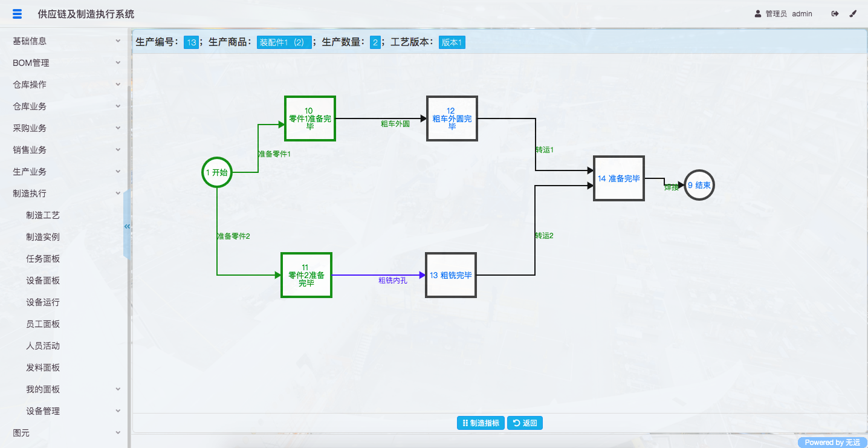Image resolution: width=868 pixels, height=448 pixels.
Task: Click the Powered by 无远 badge
Action: tap(832, 443)
